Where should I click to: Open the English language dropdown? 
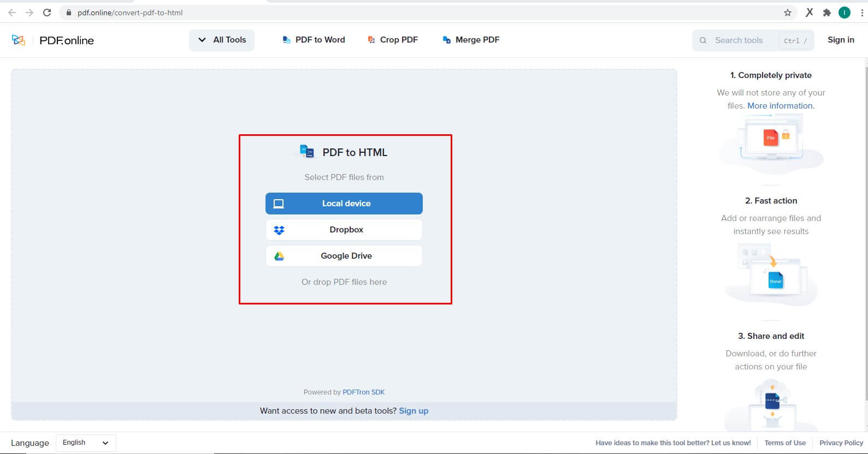pos(86,443)
